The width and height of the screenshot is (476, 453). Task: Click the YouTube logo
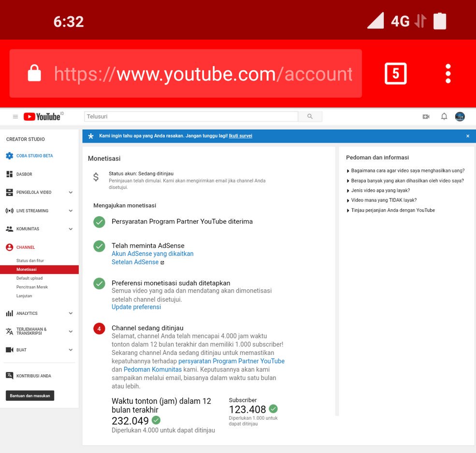(x=42, y=116)
